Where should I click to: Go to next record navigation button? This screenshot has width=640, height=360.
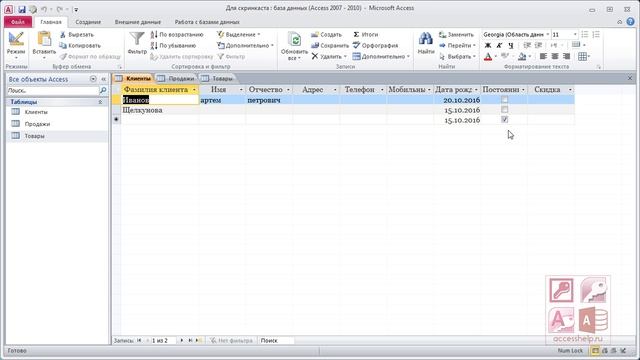click(182, 340)
